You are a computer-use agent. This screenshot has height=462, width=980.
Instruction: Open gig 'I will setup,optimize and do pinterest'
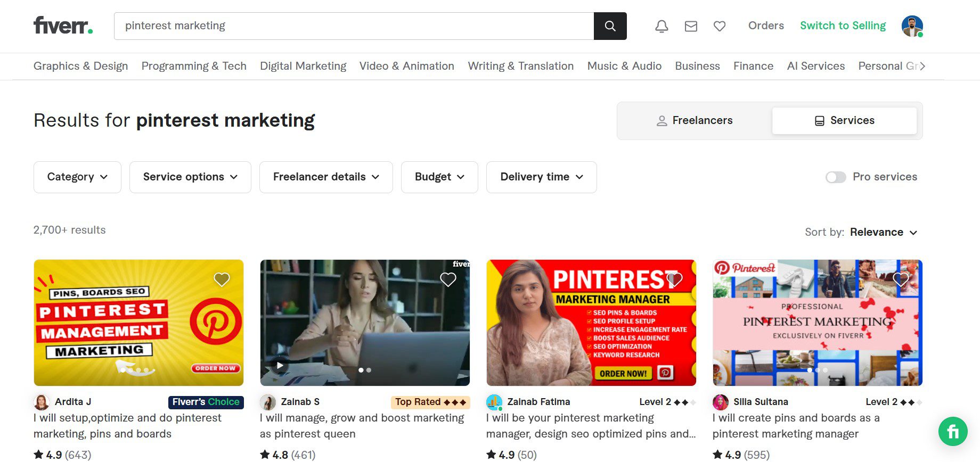127,426
